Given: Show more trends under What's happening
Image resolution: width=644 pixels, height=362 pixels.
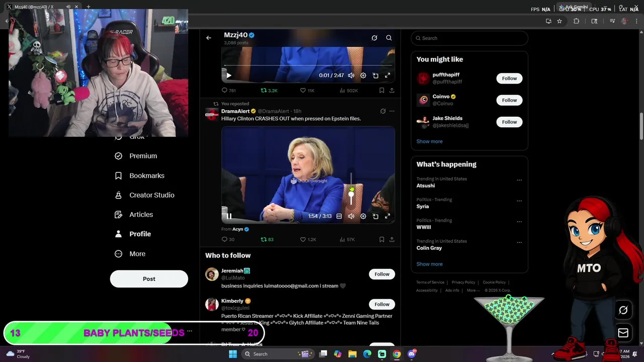Looking at the screenshot, I should (x=430, y=264).
